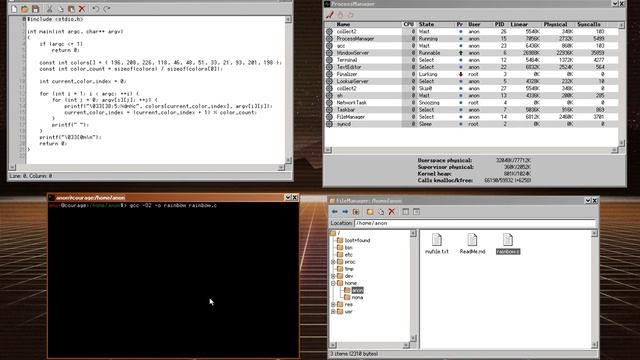
Task: Open parent directory icon in FileManager
Action: click(356, 211)
